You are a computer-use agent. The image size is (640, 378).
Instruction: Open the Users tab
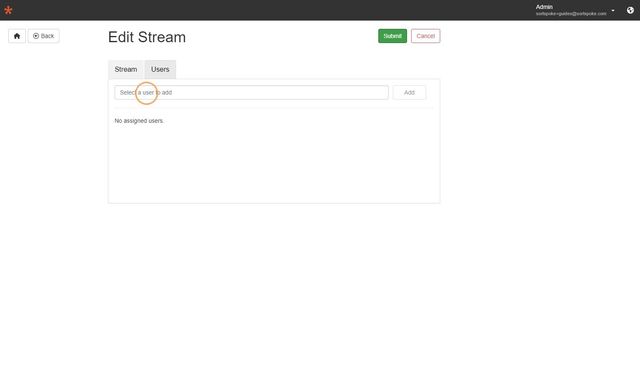[x=160, y=69]
